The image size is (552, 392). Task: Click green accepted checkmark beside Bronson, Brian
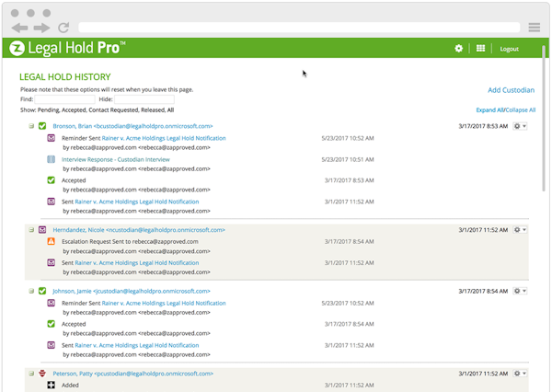coord(42,125)
